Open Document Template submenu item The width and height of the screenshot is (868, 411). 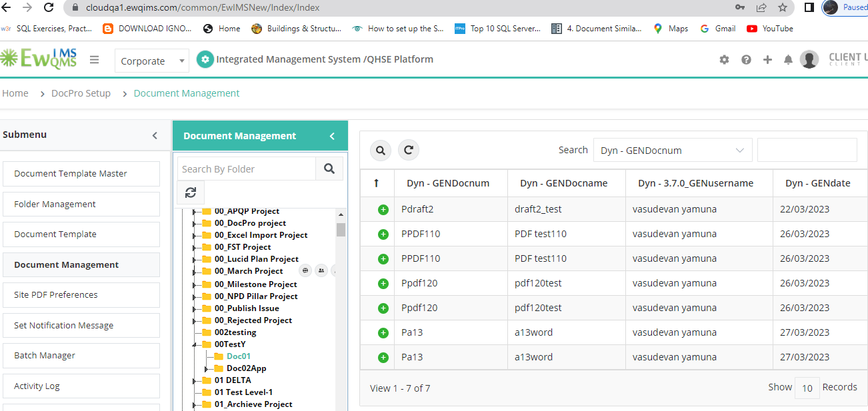tap(81, 234)
